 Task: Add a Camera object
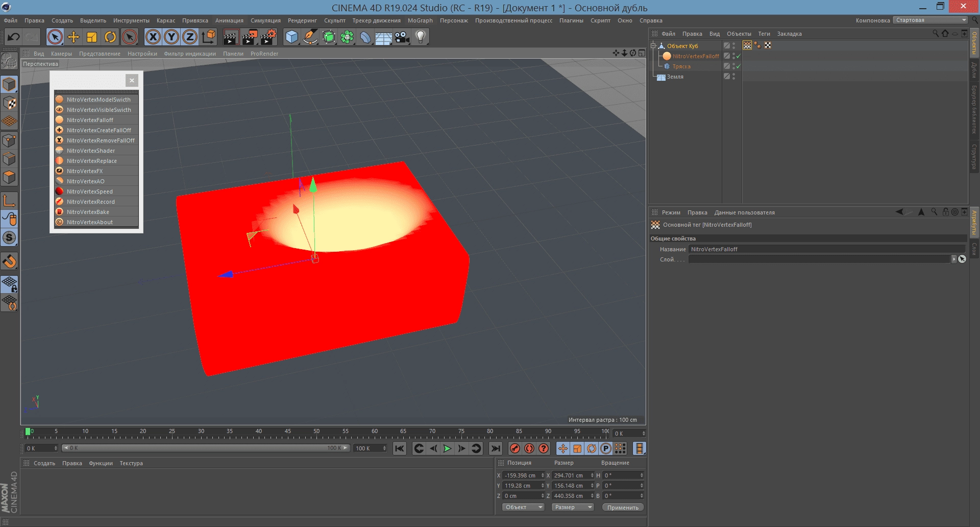(402, 37)
